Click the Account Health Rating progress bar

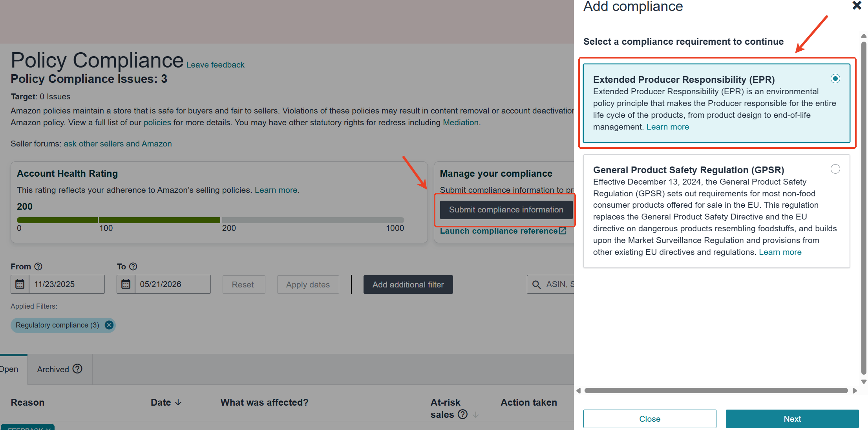[210, 220]
